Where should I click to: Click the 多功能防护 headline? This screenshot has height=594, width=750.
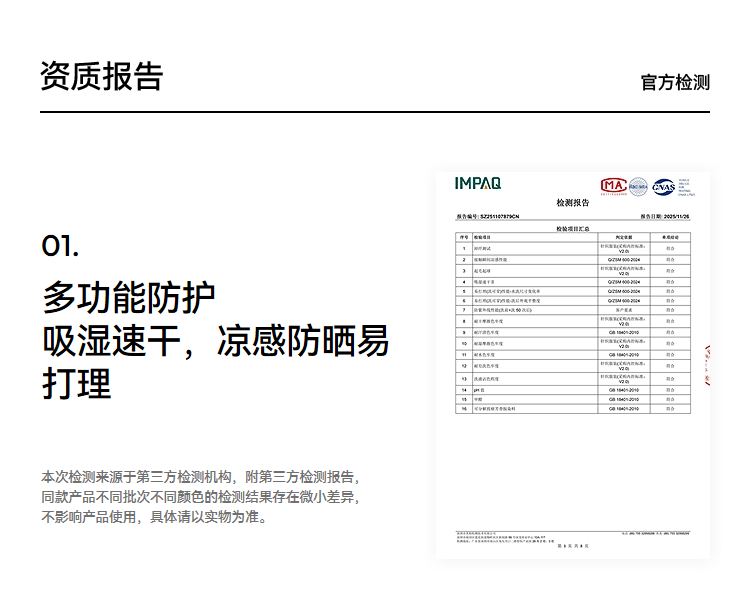[x=129, y=298]
